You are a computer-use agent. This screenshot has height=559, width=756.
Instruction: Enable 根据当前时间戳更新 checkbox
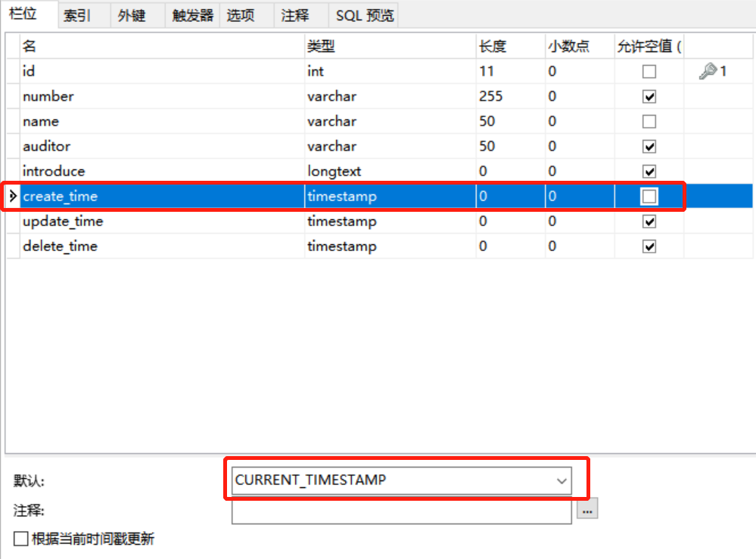click(x=20, y=539)
